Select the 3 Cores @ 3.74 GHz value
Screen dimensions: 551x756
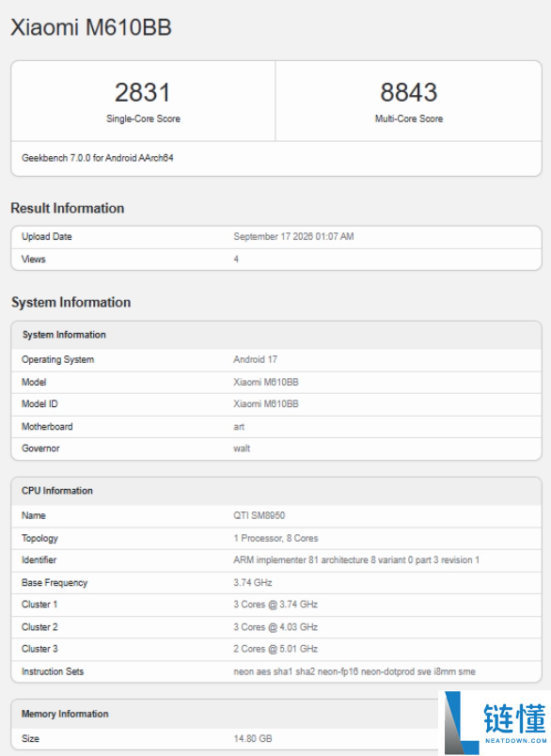point(275,605)
